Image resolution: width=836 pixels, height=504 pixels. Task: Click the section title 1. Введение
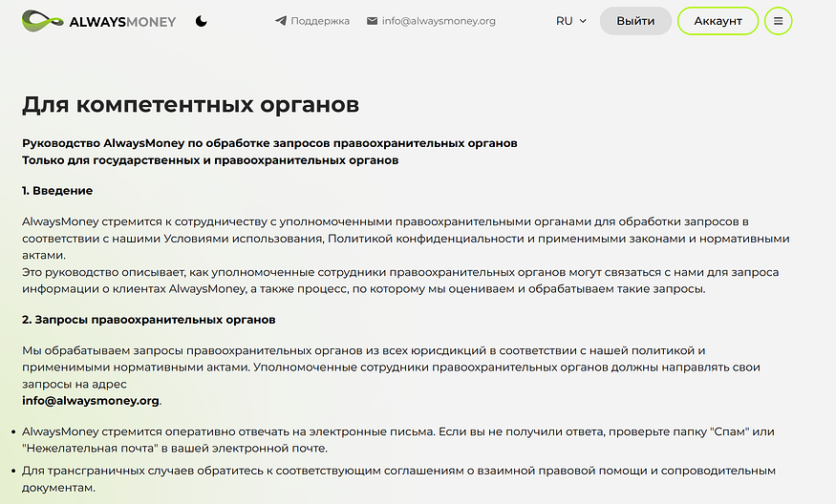click(x=57, y=191)
